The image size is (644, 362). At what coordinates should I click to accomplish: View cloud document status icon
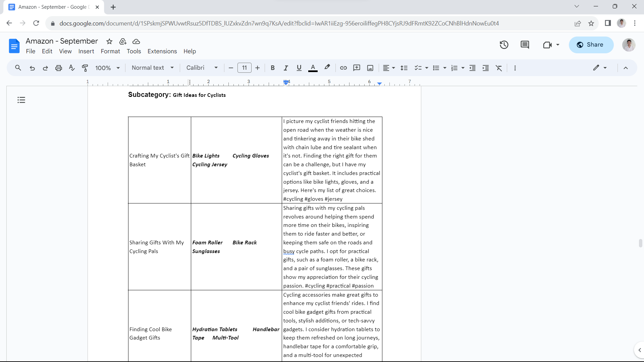[x=136, y=41]
